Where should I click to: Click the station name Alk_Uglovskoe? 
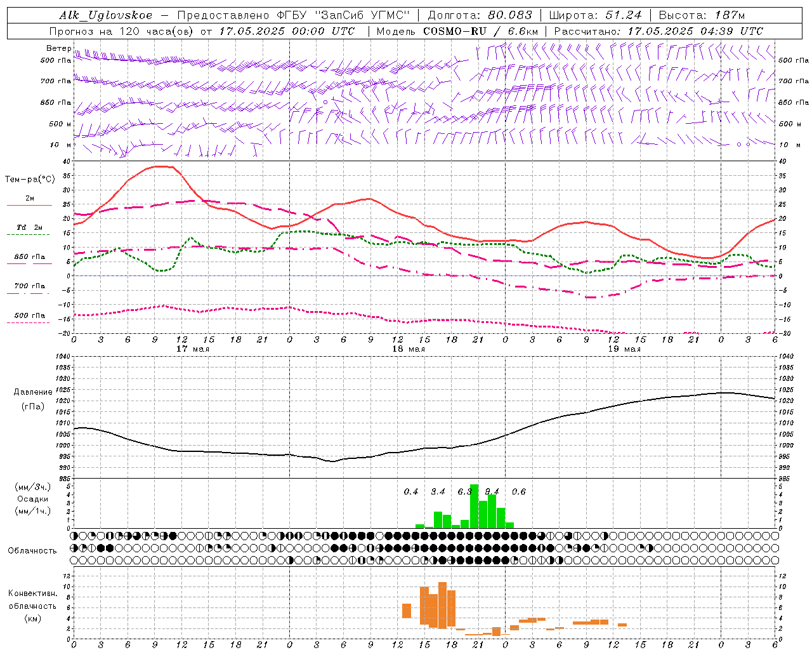point(106,15)
